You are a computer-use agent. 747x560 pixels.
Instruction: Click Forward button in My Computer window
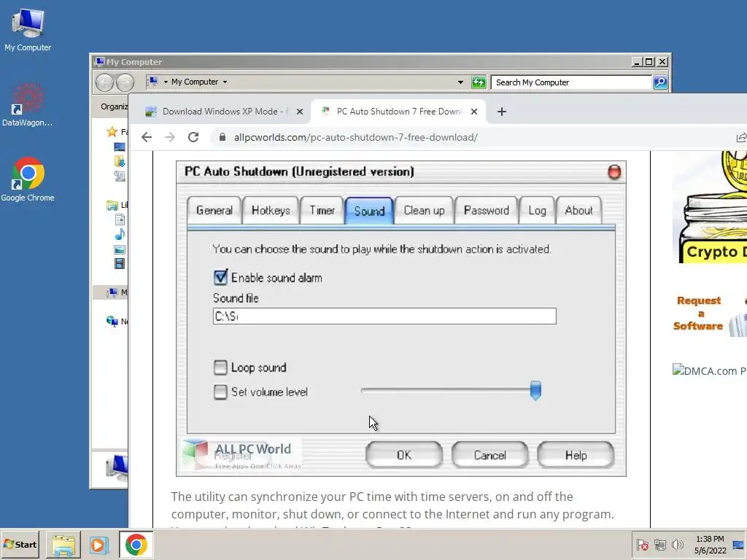[125, 82]
